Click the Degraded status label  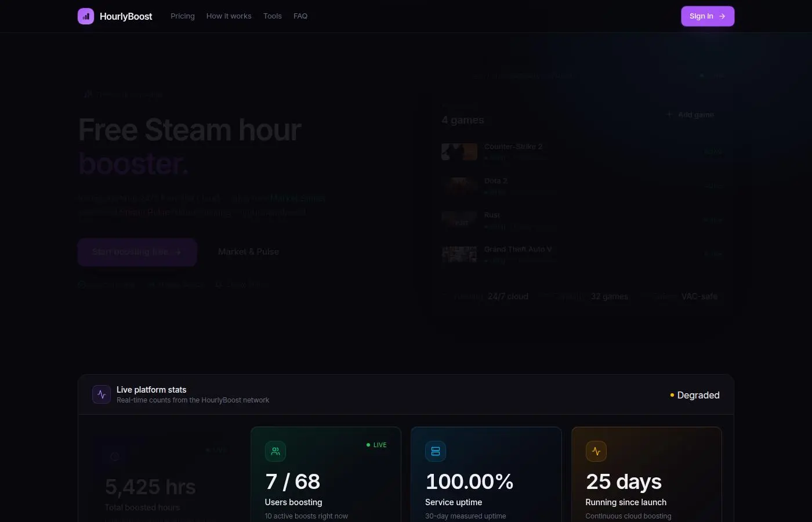[698, 395]
